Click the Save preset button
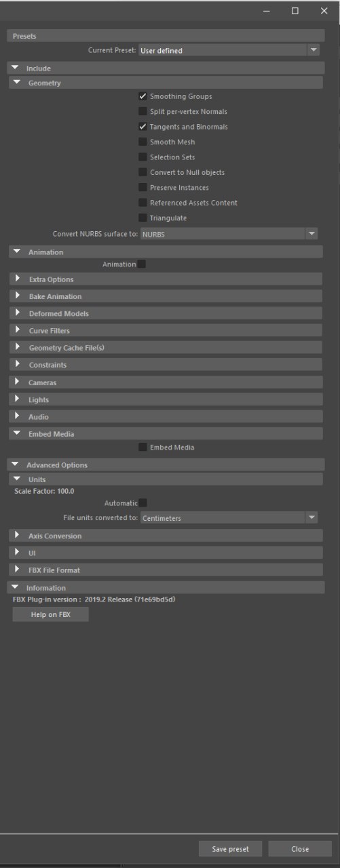 coord(230,849)
